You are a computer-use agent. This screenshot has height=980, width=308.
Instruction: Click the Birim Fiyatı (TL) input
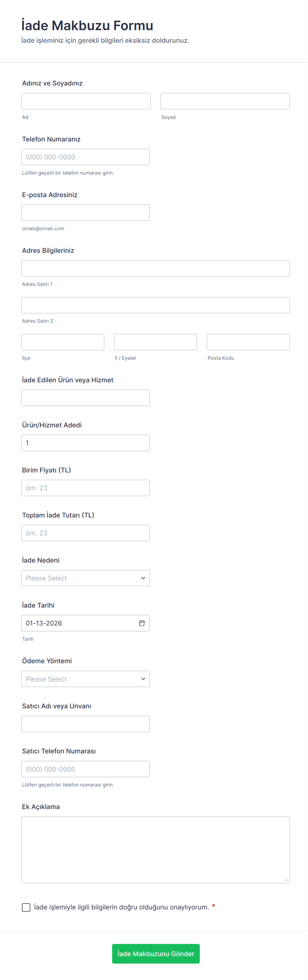click(x=85, y=488)
